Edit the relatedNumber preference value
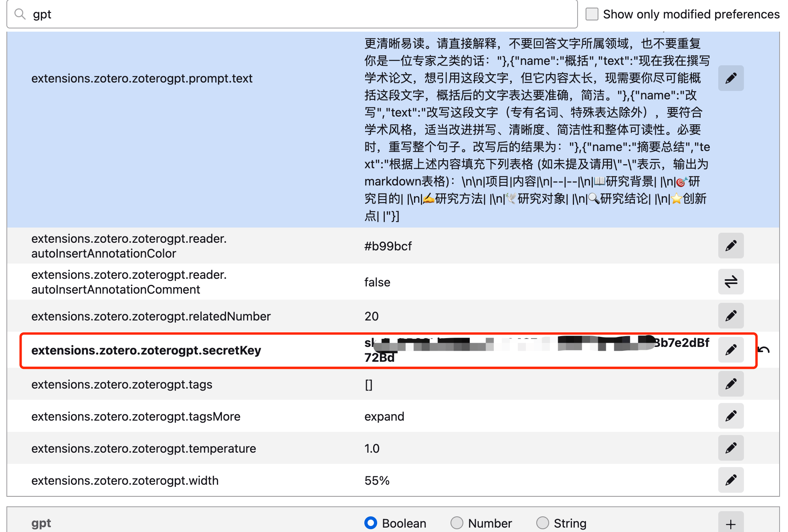This screenshot has height=532, width=788. (x=731, y=316)
